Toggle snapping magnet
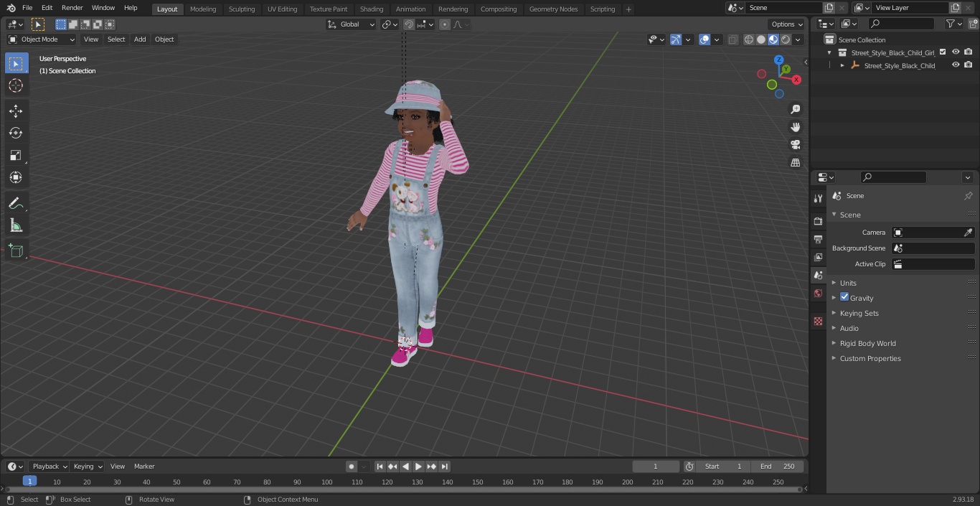This screenshot has width=980, height=506. (x=409, y=24)
